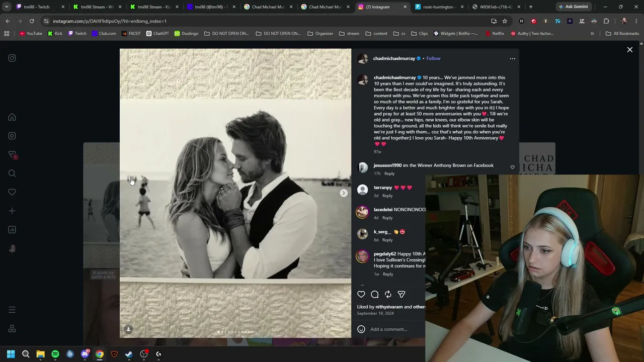The width and height of the screenshot is (644, 362).
Task: Open the Meta apps grid icon in sidebar
Action: [x=12, y=329]
